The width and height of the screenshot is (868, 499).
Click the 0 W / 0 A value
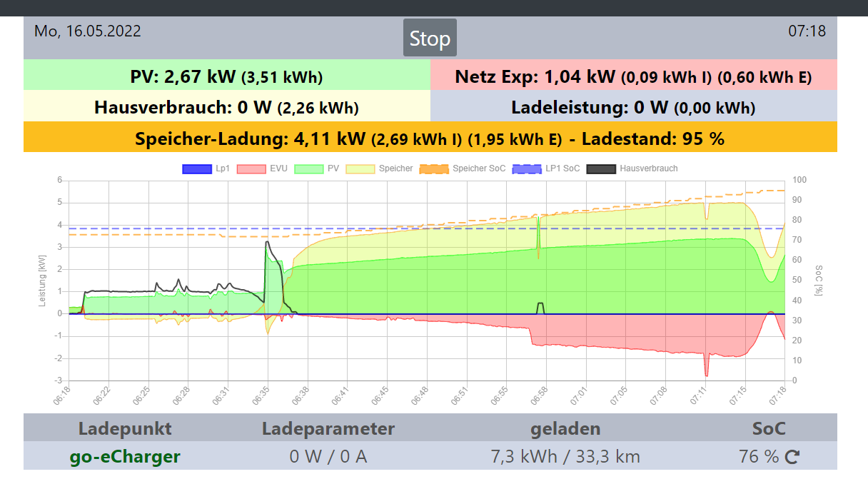(328, 456)
